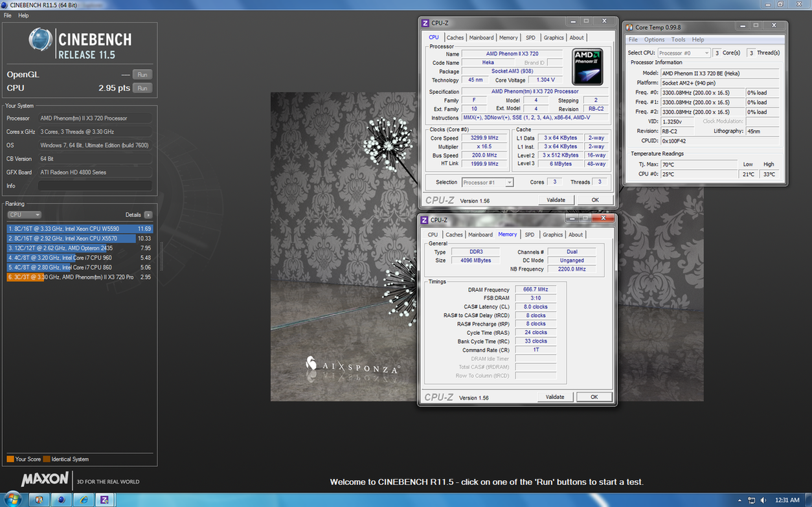Switch to Cinebench via its taskbar icon
The height and width of the screenshot is (507, 812).
tap(61, 500)
